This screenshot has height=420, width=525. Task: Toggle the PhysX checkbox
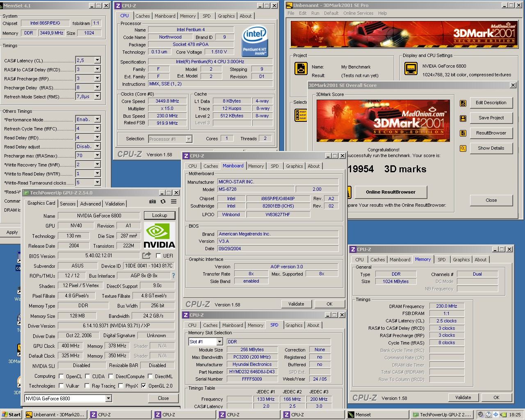coord(121,386)
